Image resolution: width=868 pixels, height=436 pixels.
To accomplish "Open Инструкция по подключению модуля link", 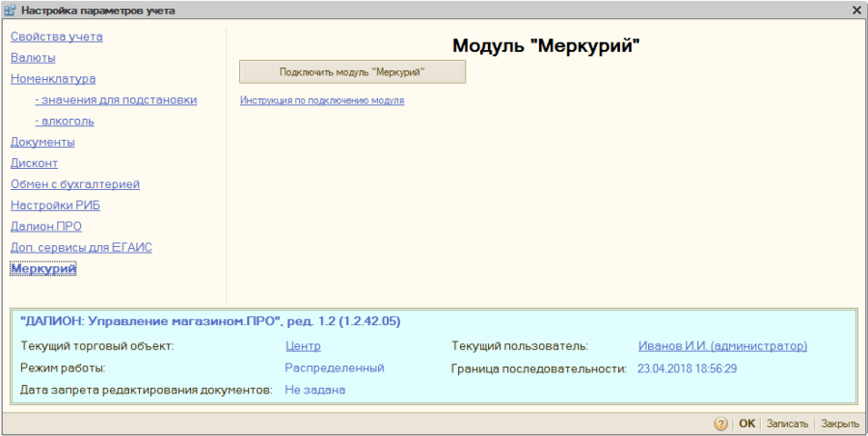I will pos(322,101).
